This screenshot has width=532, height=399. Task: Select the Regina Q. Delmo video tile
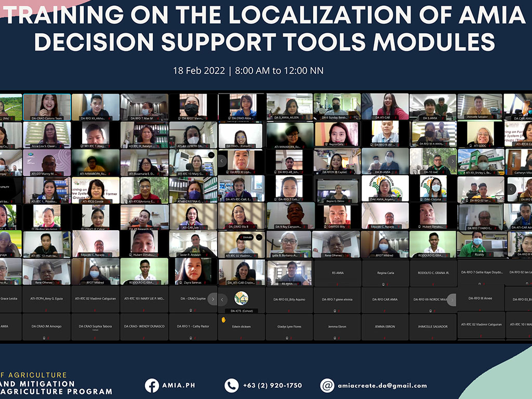click(338, 192)
